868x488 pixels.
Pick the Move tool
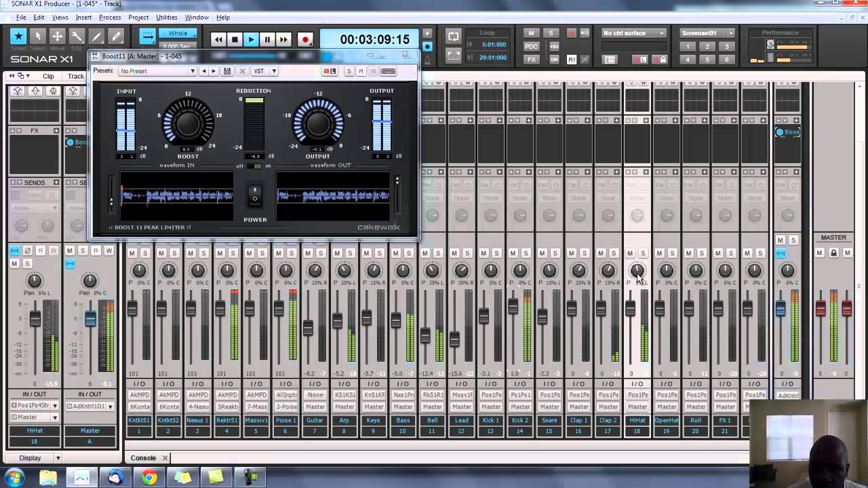coord(58,37)
